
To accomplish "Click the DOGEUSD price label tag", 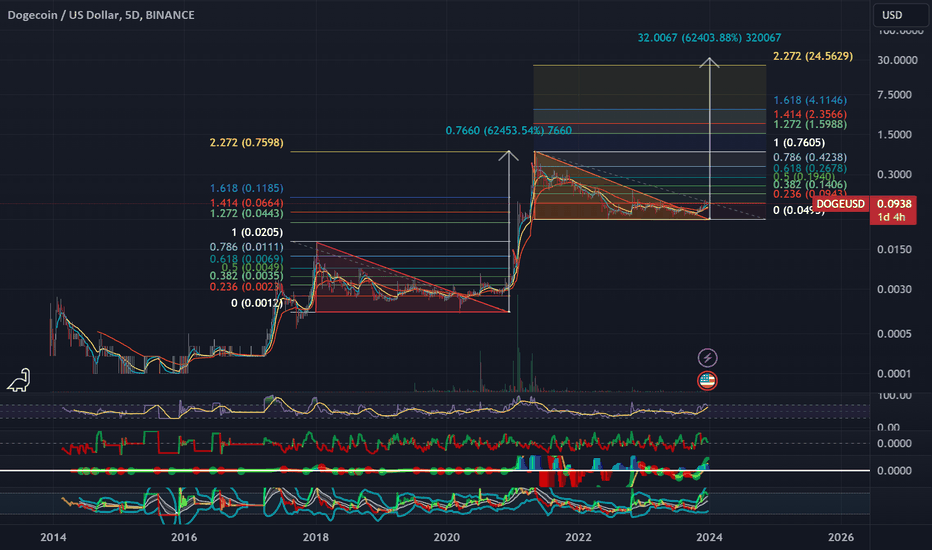I will [x=840, y=204].
